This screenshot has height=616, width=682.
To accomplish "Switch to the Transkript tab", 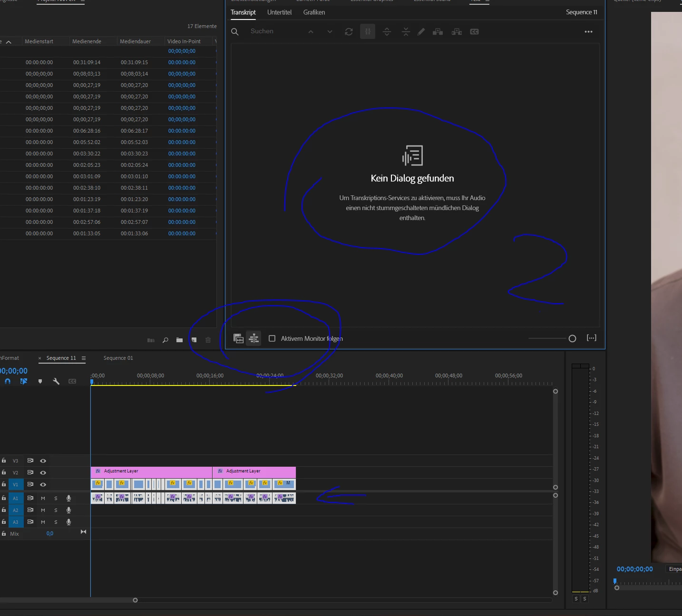I will (x=243, y=12).
